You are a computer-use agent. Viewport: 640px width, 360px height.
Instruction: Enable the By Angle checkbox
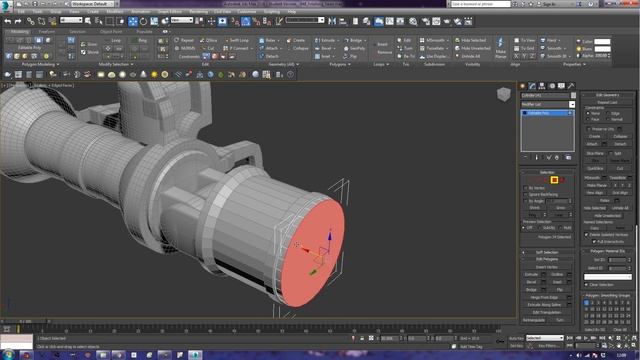click(526, 201)
